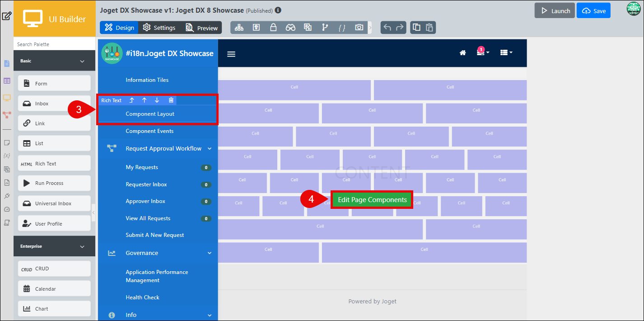This screenshot has width=644, height=321.
Task: Collapse the Governance menu category
Action: coord(210,253)
